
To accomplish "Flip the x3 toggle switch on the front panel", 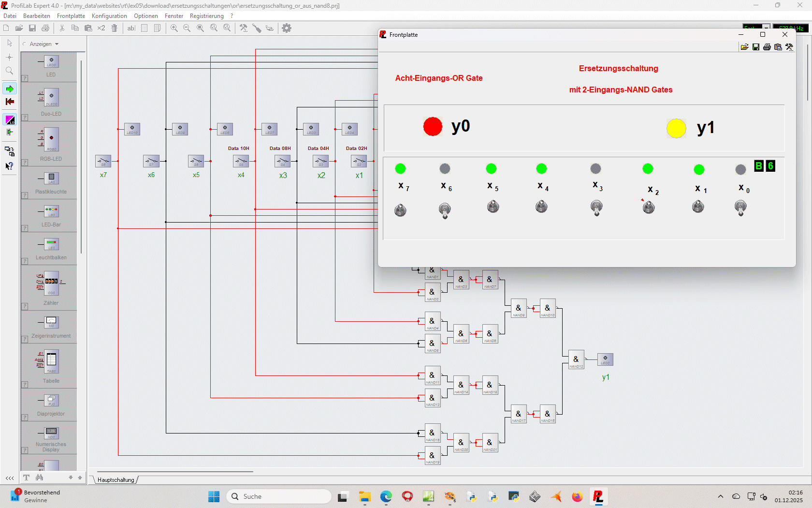I will (x=596, y=208).
